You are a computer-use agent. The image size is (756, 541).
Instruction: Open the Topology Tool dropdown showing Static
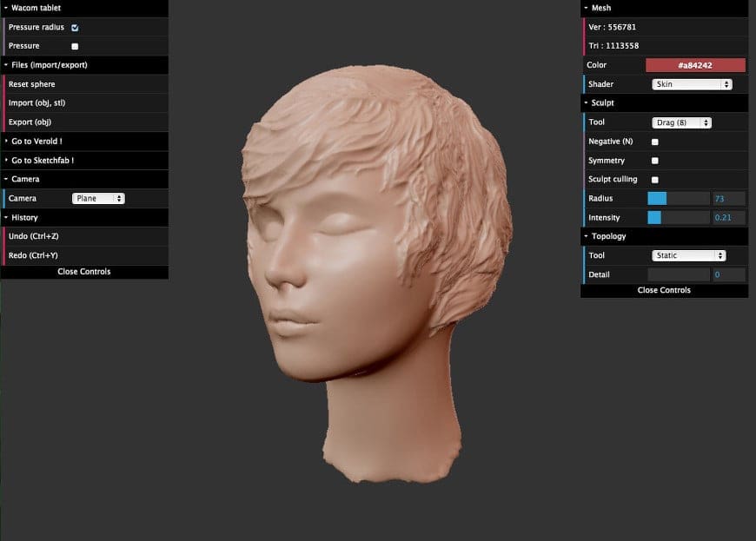[688, 255]
